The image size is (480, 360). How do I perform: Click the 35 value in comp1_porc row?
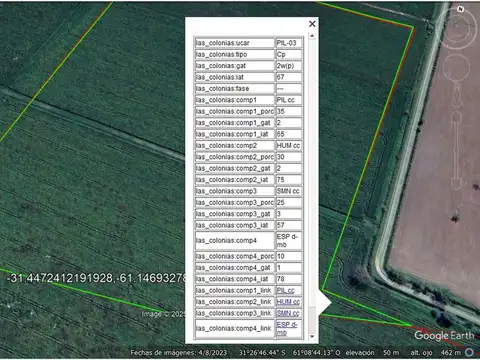pyautogui.click(x=289, y=111)
